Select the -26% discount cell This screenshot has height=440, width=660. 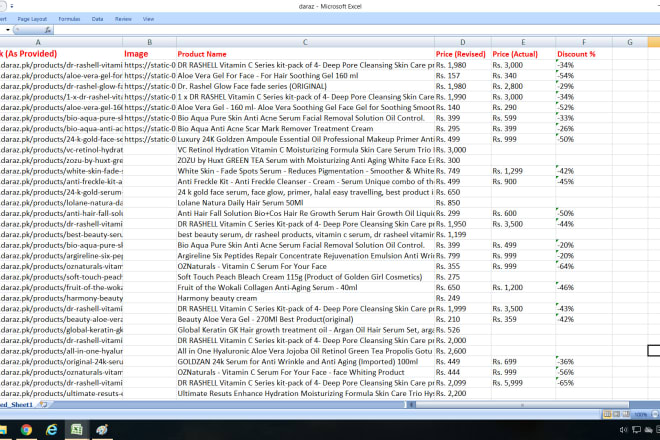pos(584,128)
